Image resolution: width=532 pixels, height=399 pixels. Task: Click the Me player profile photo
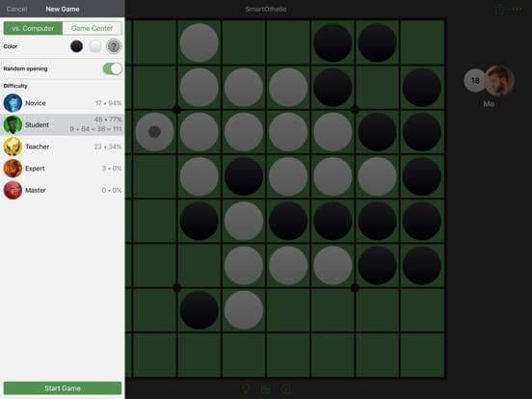499,81
